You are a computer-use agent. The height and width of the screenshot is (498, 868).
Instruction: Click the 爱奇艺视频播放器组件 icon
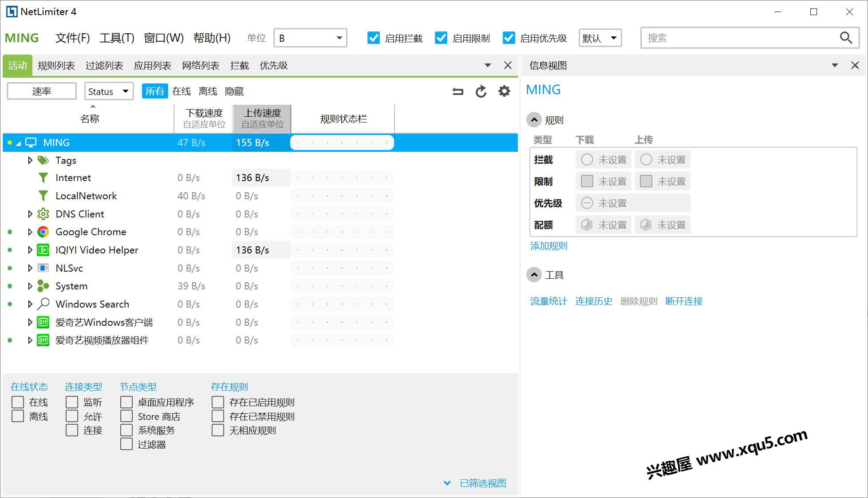[x=43, y=340]
